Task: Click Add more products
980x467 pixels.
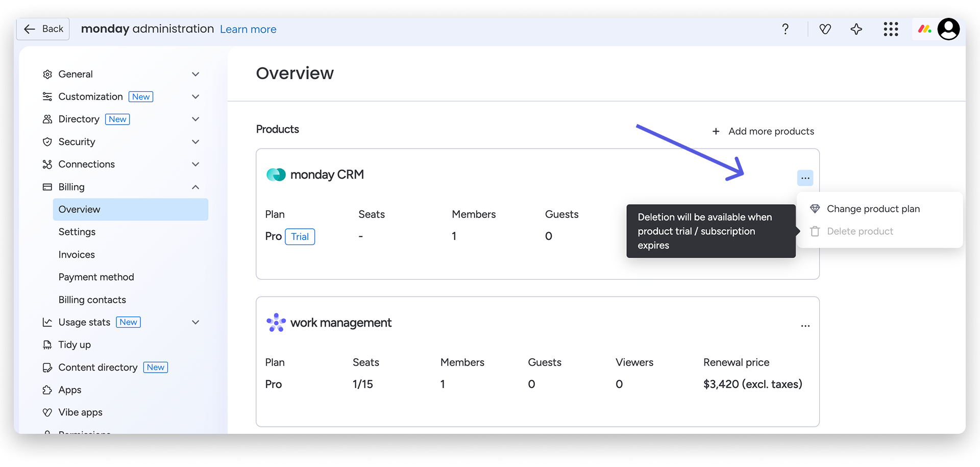Action: (x=763, y=132)
